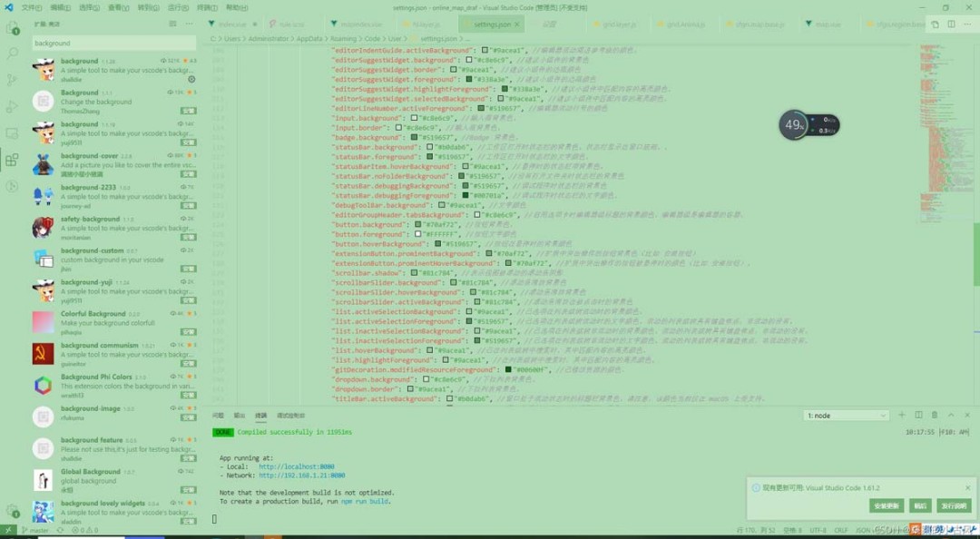Toggle panel maximize with the chevron icon

[951, 415]
